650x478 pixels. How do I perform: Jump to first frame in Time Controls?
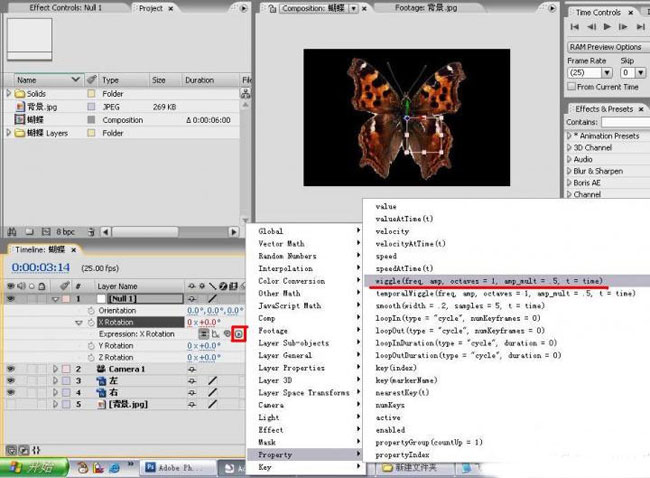[573, 28]
